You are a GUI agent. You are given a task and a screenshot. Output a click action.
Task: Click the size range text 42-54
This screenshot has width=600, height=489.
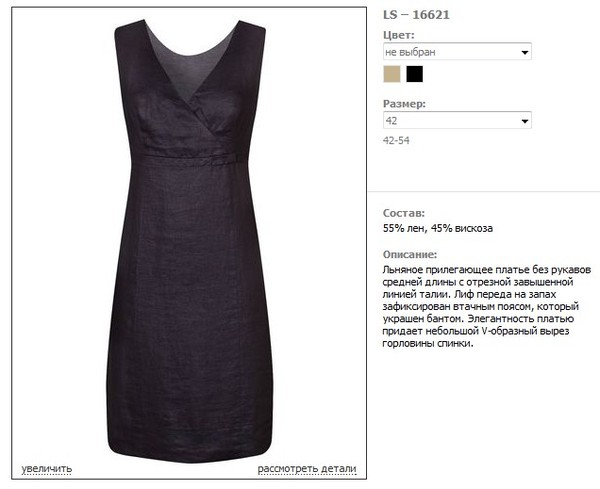pyautogui.click(x=396, y=140)
